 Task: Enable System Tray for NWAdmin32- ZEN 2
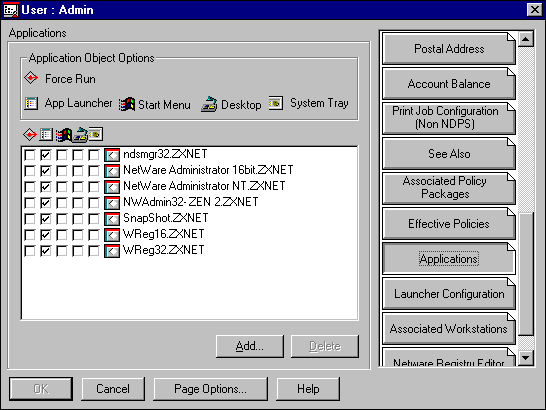[94, 203]
